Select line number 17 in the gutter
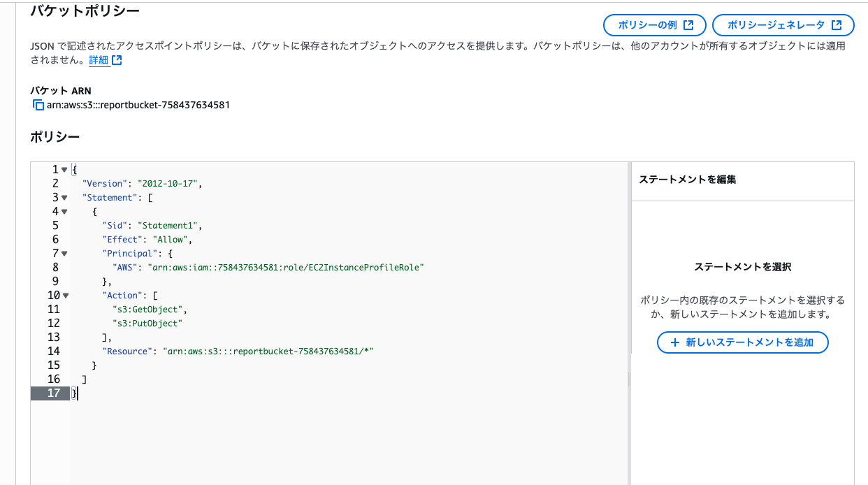Screen dimensions: 868x485 (53, 393)
